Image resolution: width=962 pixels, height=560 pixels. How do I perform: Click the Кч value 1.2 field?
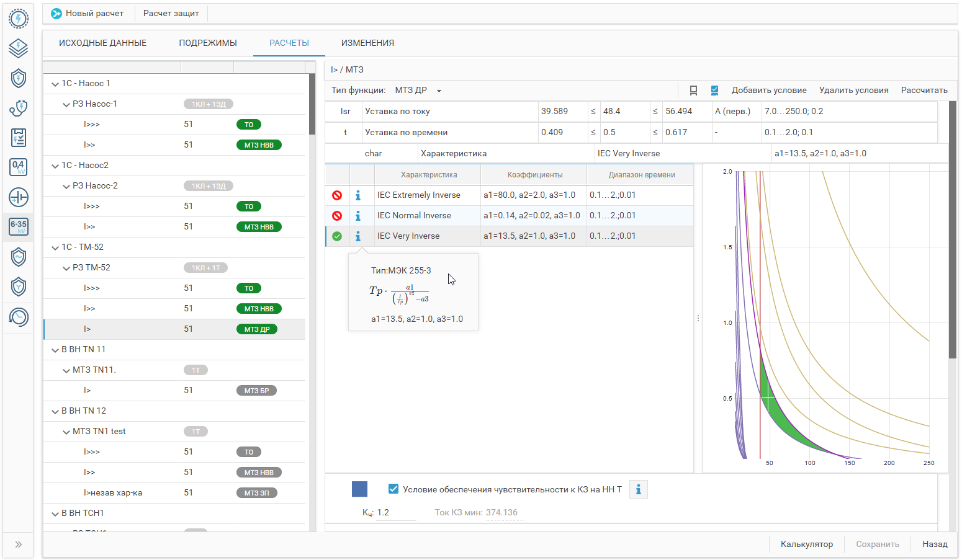click(395, 513)
